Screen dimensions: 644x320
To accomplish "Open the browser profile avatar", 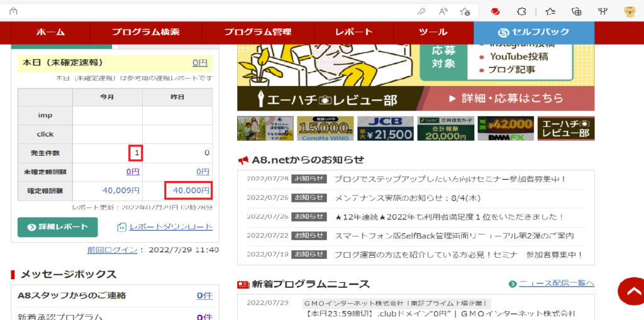I will pos(630,11).
